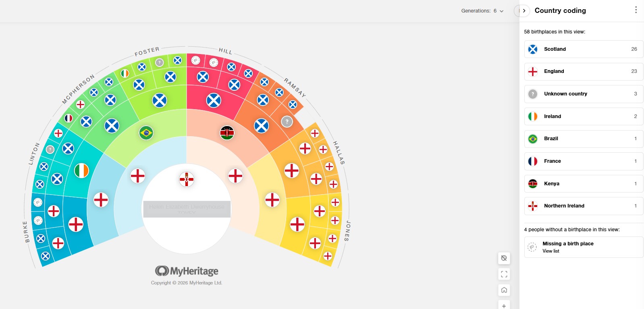644x309 pixels.
Task: Filter by Scotland in country list
Action: pyautogui.click(x=583, y=49)
